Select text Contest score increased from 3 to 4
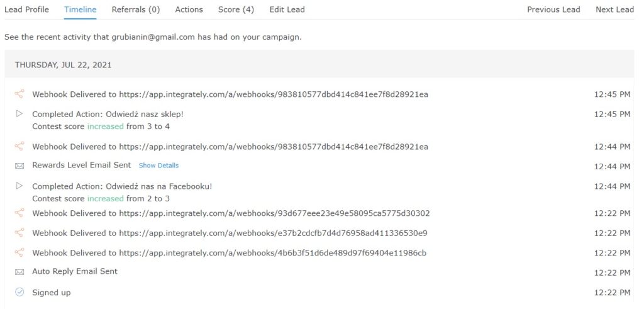The height and width of the screenshot is (309, 644). coord(101,126)
